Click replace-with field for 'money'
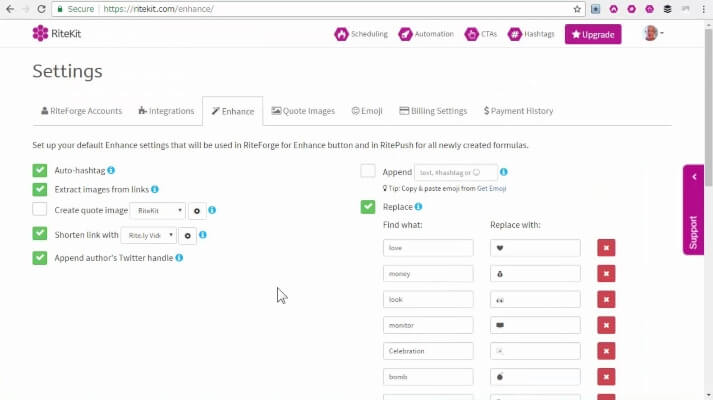 click(x=535, y=274)
